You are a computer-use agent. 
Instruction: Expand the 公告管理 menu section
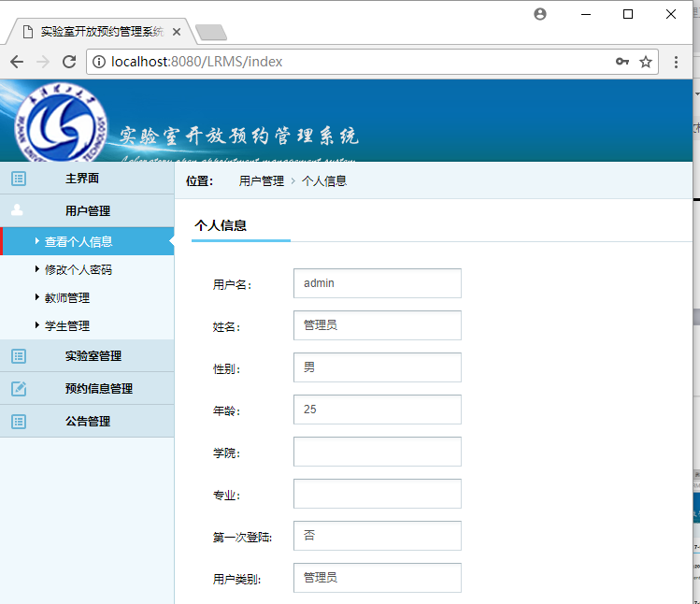[x=87, y=422]
